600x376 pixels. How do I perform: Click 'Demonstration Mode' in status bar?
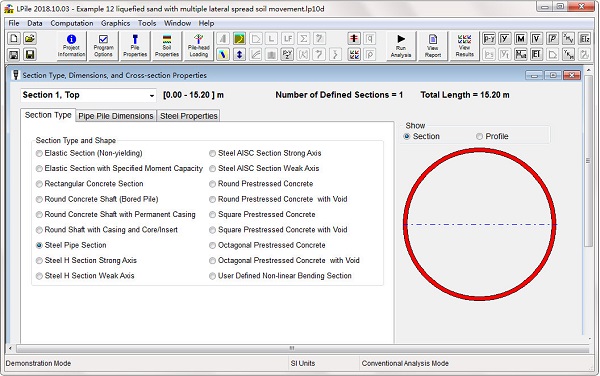click(x=38, y=363)
